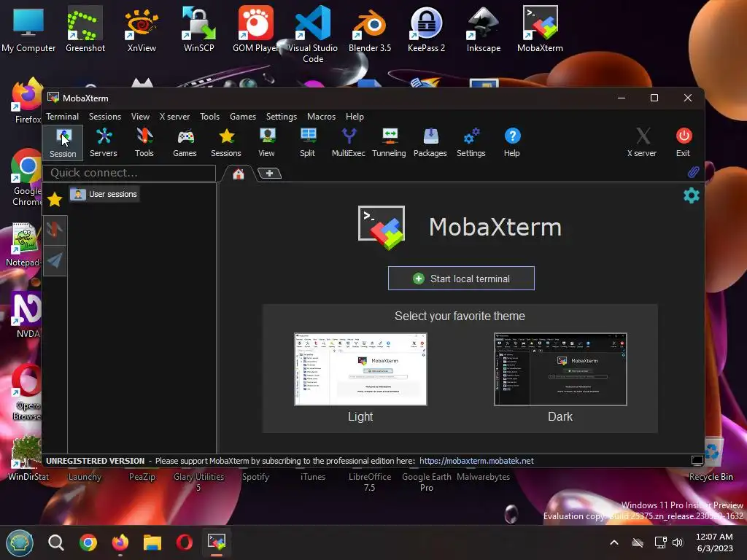Click the Home tab icon
The width and height of the screenshot is (747, 560).
tap(239, 174)
